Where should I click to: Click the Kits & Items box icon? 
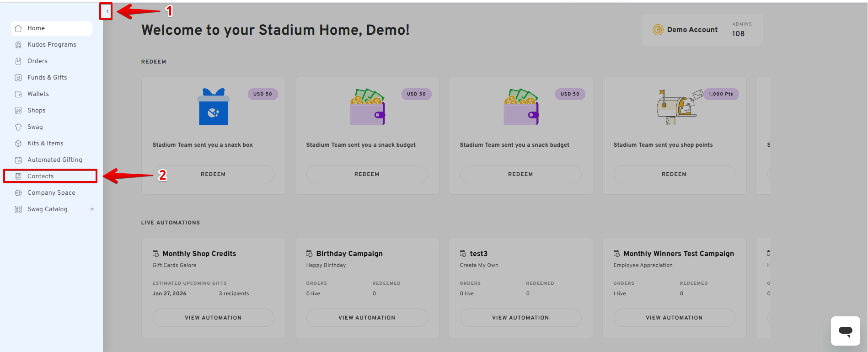point(18,144)
